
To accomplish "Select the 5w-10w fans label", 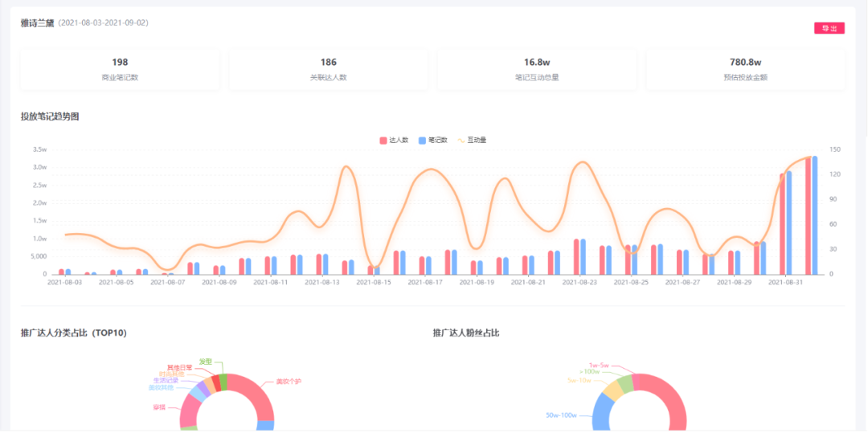I will pyautogui.click(x=579, y=381).
